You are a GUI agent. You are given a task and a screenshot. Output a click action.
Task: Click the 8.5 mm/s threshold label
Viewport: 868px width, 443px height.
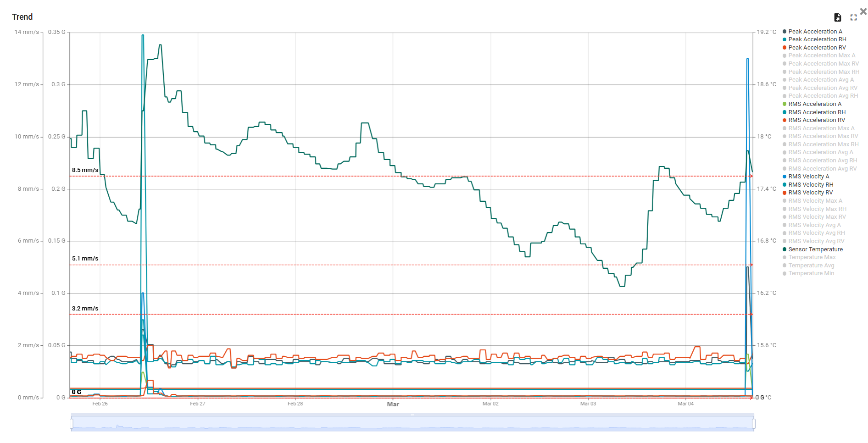point(85,170)
